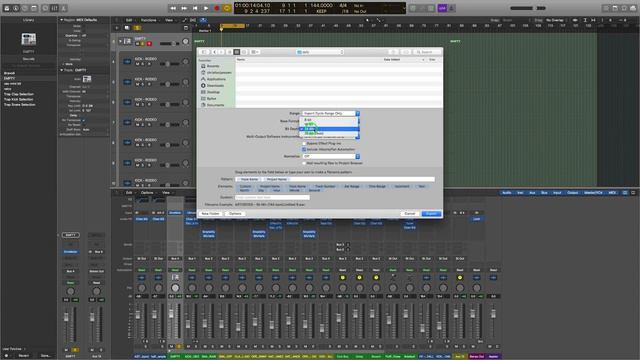This screenshot has height=360, width=640.
Task: Click New Folder button
Action: [211, 214]
